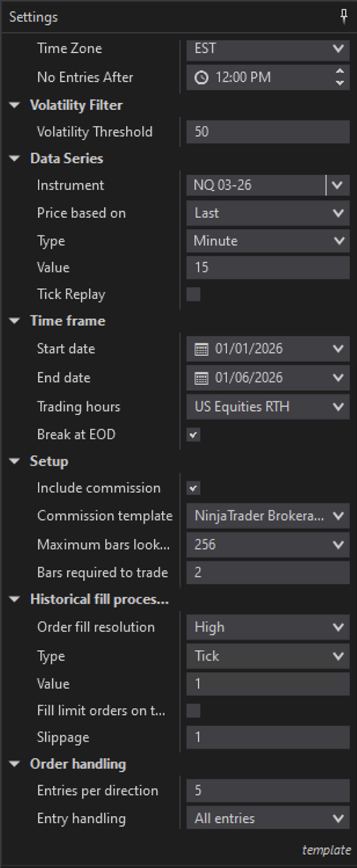Image resolution: width=357 pixels, height=868 pixels.
Task: Open the Order fill resolution dropdown
Action: (x=338, y=627)
